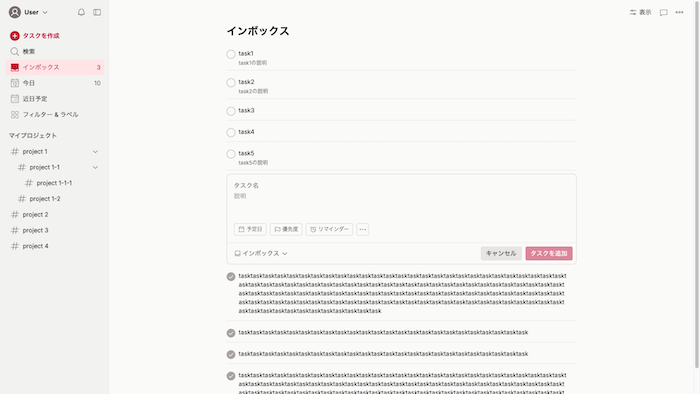700x394 pixels.
Task: Click the vertical scrollbar on right
Action: [697, 185]
